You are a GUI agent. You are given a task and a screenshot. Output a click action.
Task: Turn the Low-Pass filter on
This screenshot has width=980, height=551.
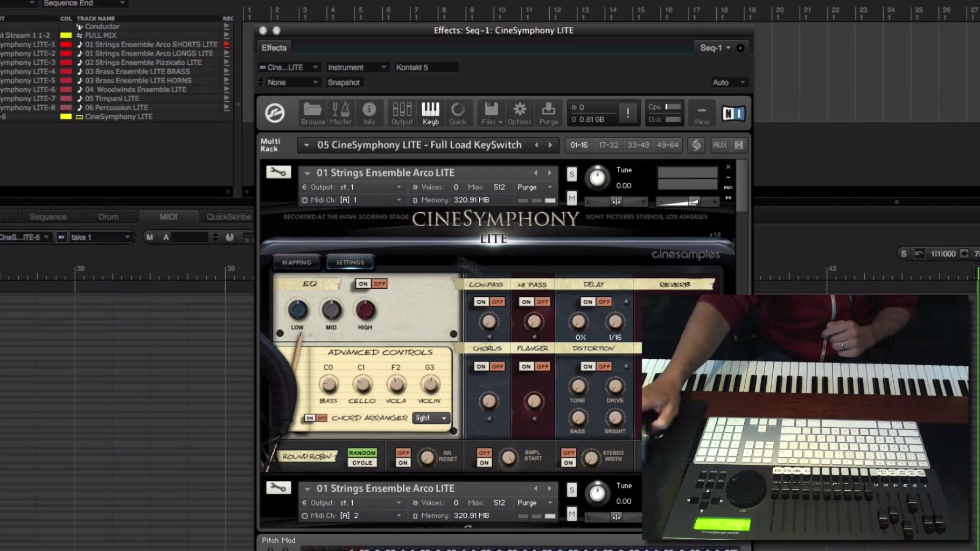point(481,302)
